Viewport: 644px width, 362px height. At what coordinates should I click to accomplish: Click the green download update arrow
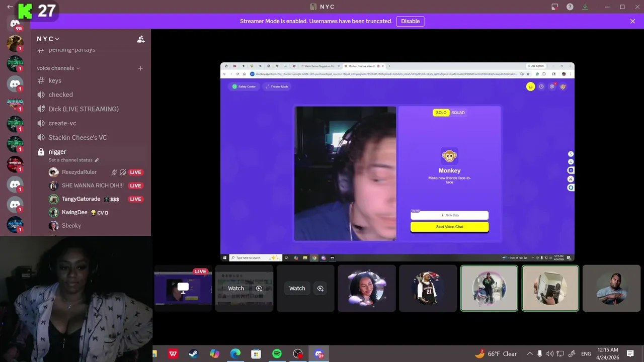(x=585, y=7)
